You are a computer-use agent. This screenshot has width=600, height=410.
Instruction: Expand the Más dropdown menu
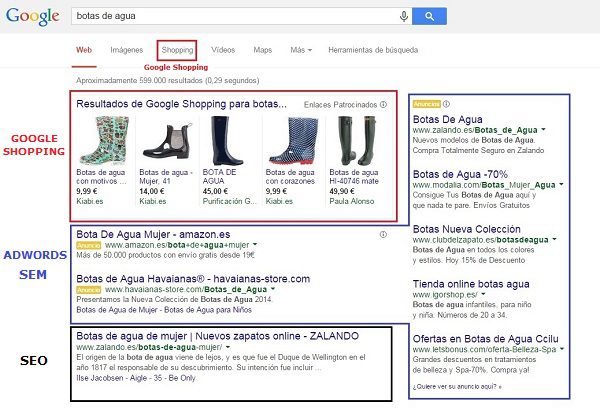tap(301, 50)
